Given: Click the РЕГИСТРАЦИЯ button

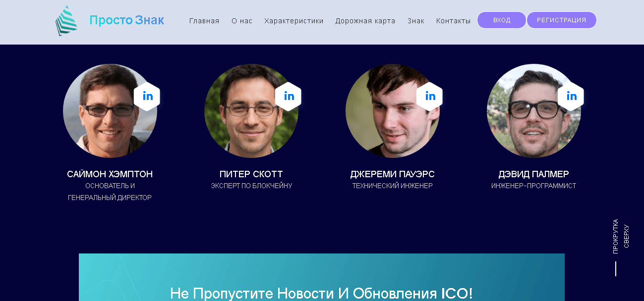Looking at the screenshot, I should pos(562,20).
